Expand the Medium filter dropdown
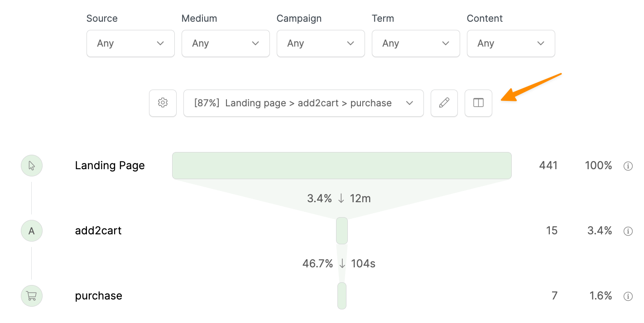 point(226,43)
